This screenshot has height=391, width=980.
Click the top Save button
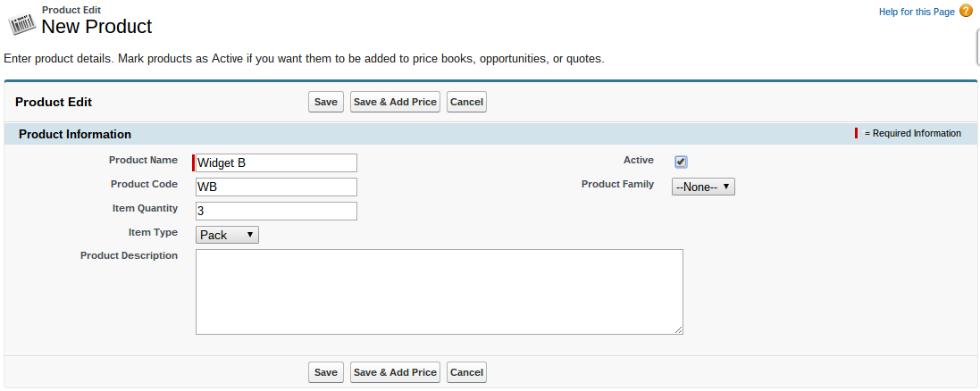tap(326, 102)
